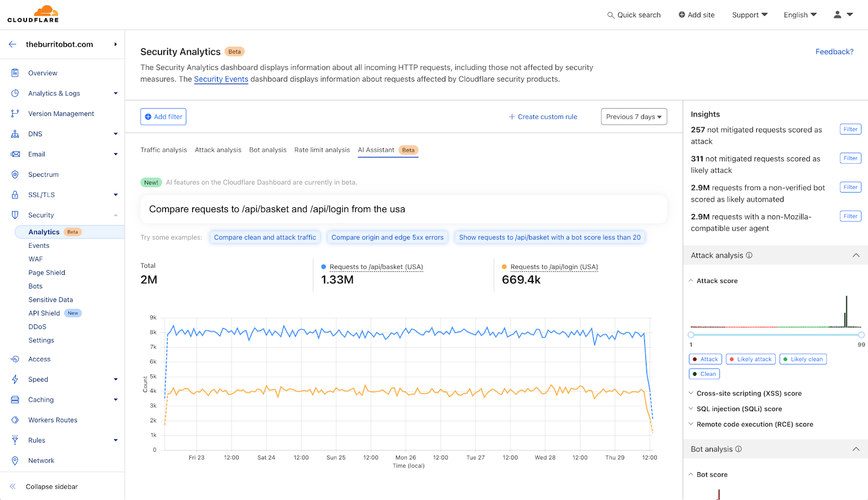This screenshot has height=500, width=868.
Task: Open the English language dropdown
Action: tap(800, 15)
